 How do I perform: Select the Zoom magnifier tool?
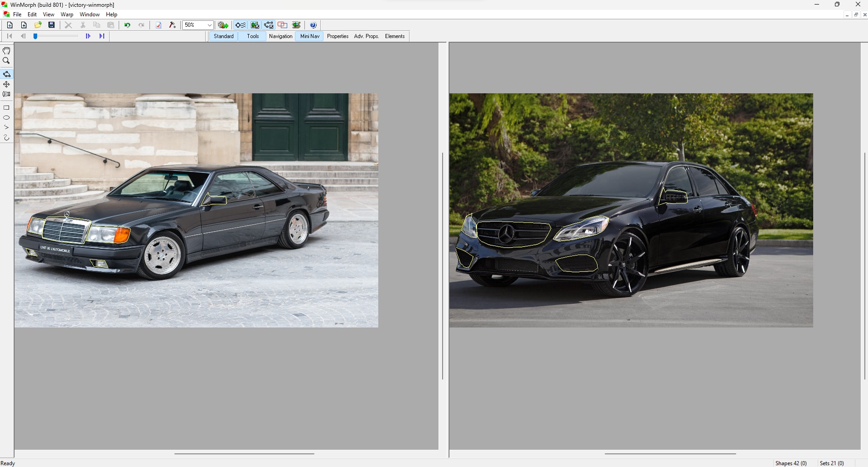point(6,61)
